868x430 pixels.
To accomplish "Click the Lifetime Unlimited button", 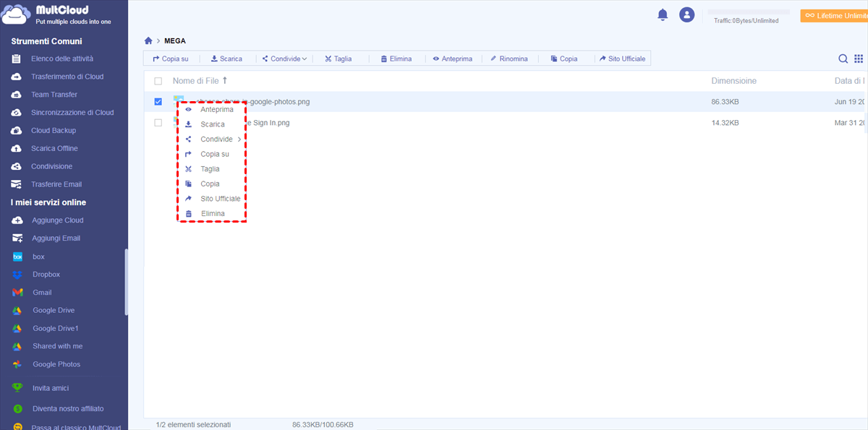I will pos(834,15).
